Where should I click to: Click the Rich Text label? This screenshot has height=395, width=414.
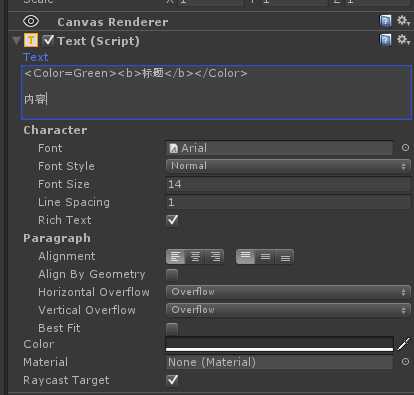click(x=65, y=220)
